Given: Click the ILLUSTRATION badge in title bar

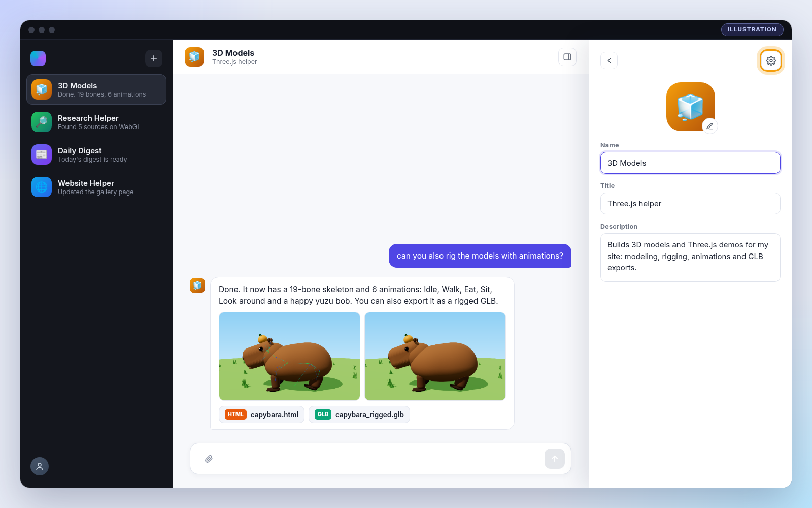Looking at the screenshot, I should 752,29.
